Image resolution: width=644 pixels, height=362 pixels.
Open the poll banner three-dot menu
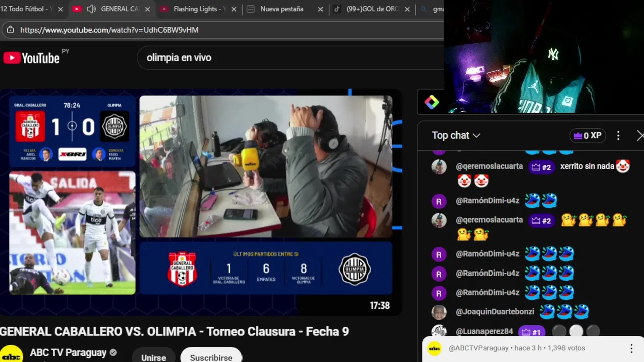631,348
